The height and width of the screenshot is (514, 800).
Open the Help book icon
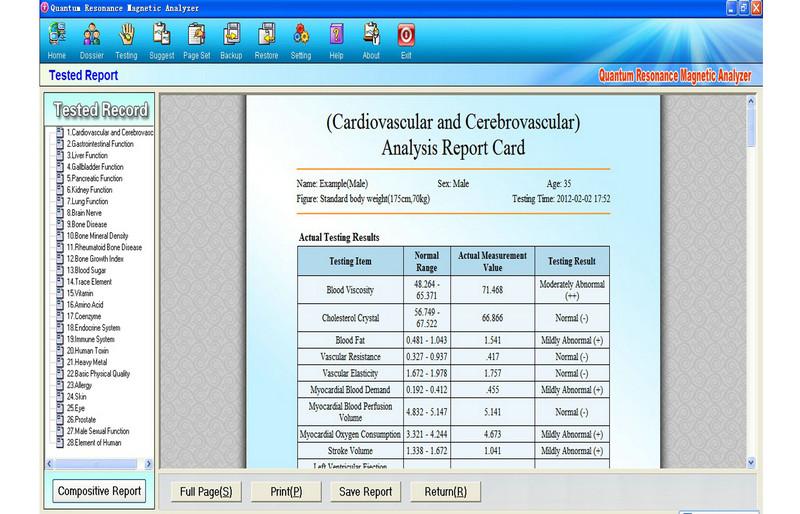(x=336, y=41)
